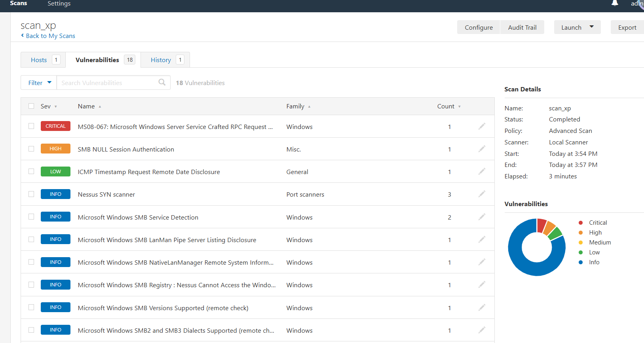
Task: Check the MS08-067 critical vulnerability checkbox
Action: click(x=31, y=126)
